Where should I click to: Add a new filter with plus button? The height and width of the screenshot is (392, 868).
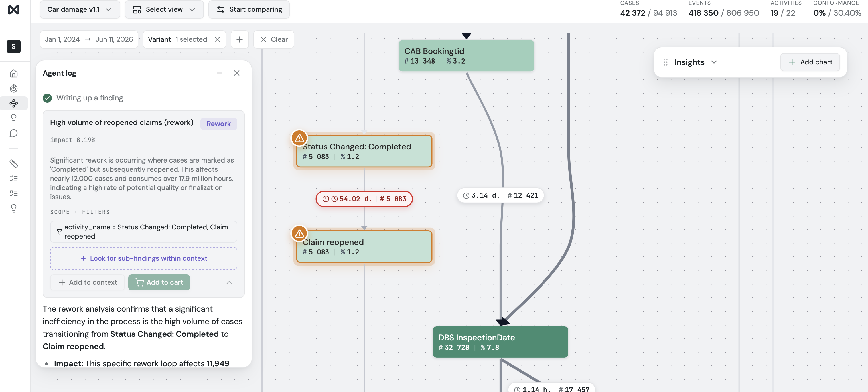click(240, 39)
